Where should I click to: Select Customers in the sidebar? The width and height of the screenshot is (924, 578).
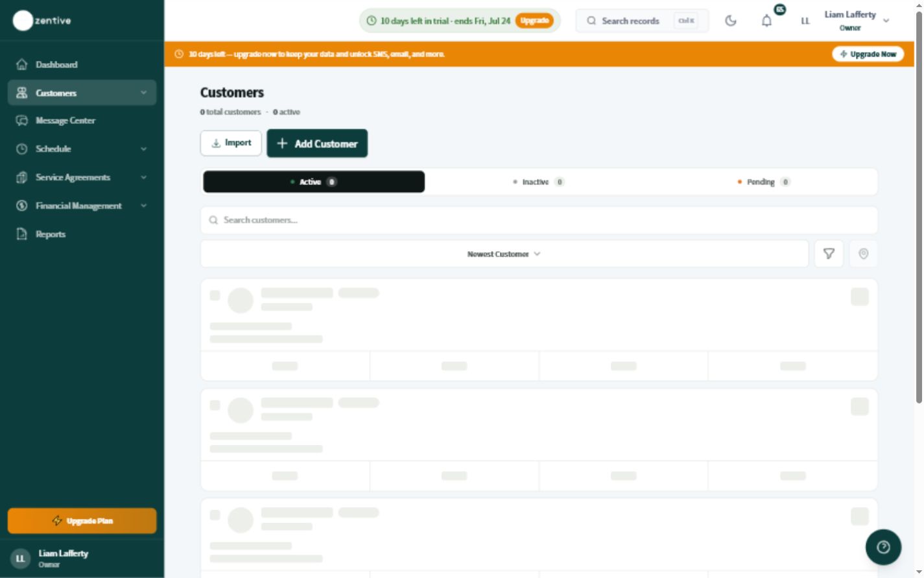point(82,93)
